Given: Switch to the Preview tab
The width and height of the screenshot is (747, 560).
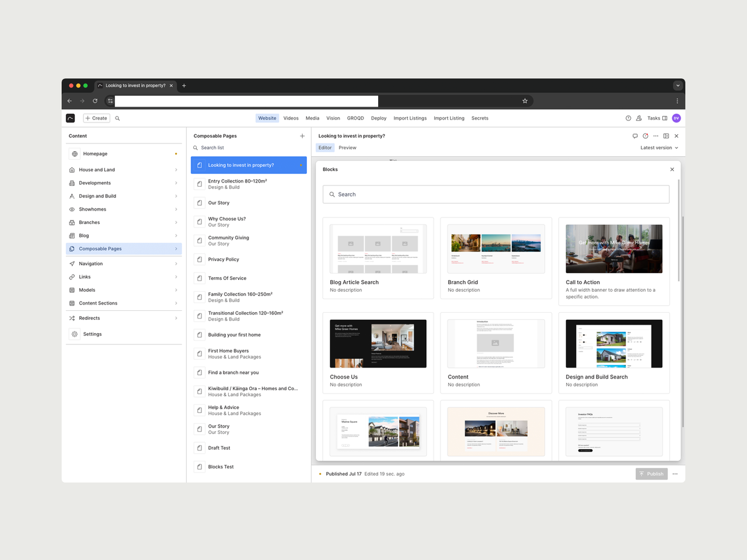Looking at the screenshot, I should point(347,148).
